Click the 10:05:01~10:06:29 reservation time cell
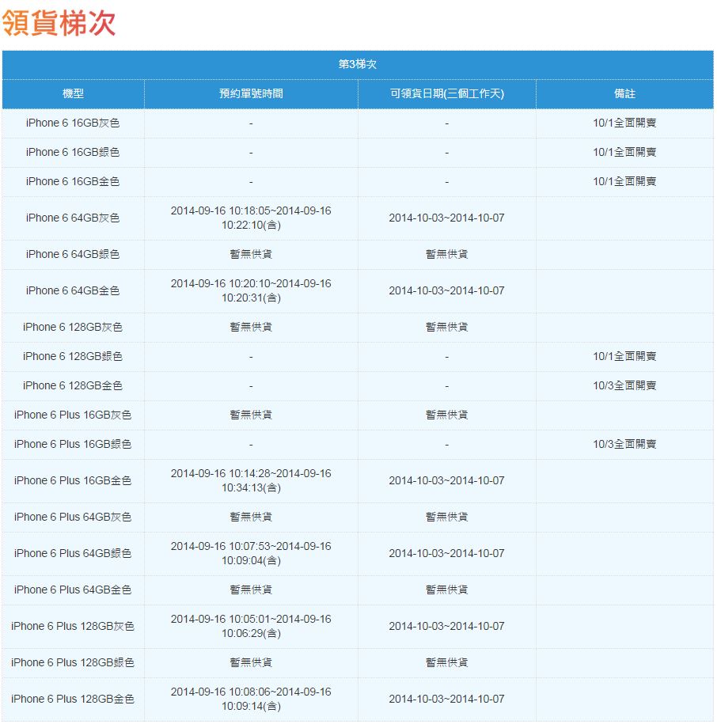Viewport: 717px width, 728px height. [x=251, y=627]
